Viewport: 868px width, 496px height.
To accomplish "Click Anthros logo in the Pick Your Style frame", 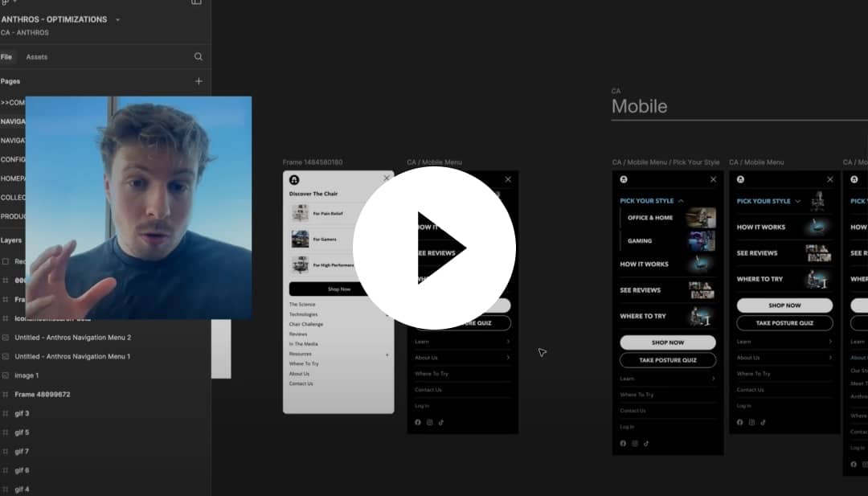I will tap(624, 179).
